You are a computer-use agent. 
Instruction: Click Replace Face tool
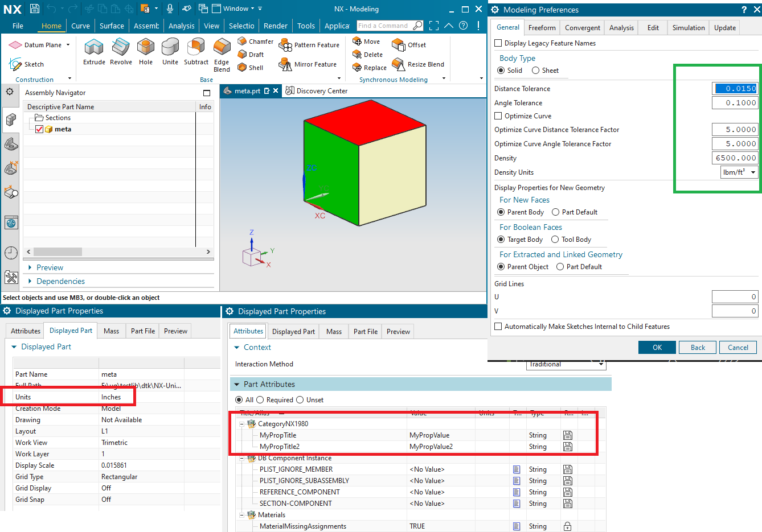(370, 68)
